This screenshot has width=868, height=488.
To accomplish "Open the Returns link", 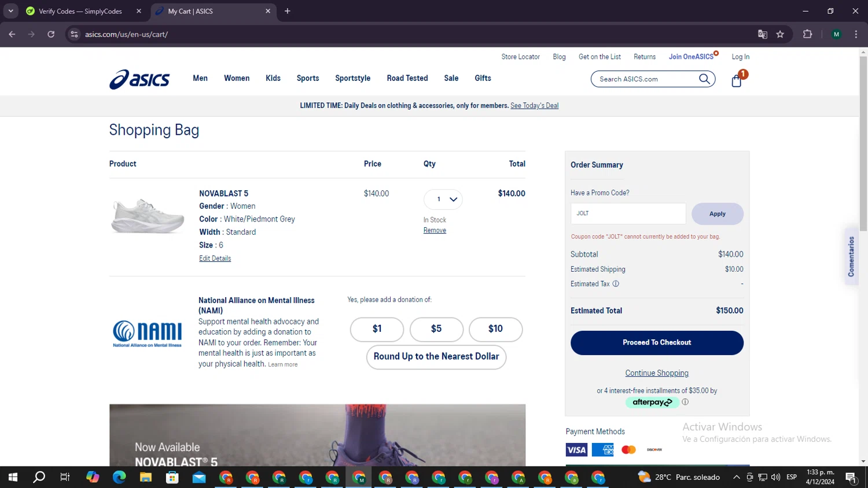I will [645, 57].
